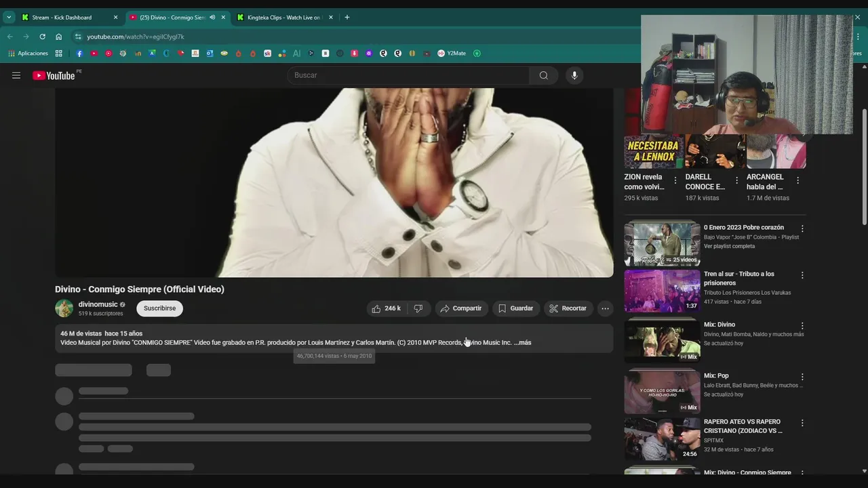Open the Mix: Divino thumbnail
The height and width of the screenshot is (488, 868).
(x=662, y=342)
